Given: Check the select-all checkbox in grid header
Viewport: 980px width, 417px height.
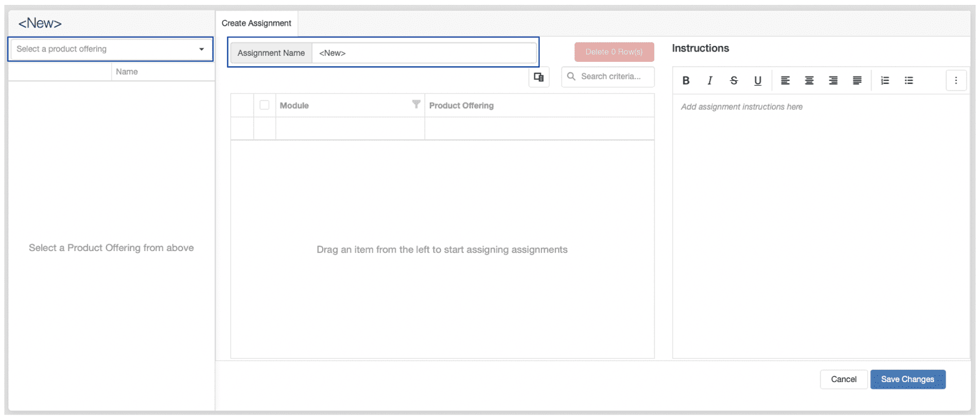Looking at the screenshot, I should (265, 105).
